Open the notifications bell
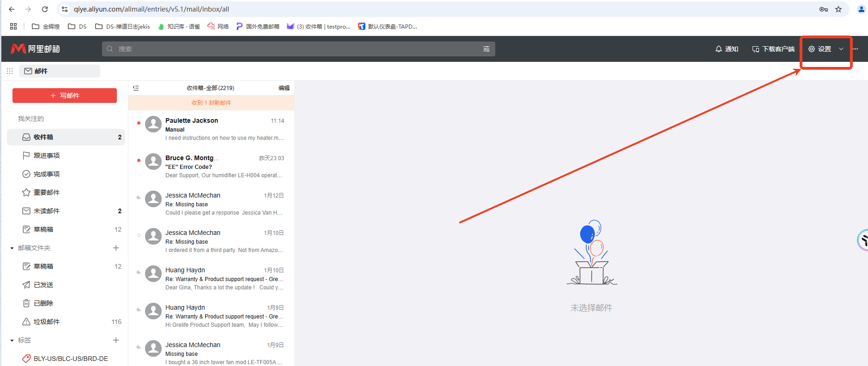Screen dimensions: 868x366 [x=718, y=49]
